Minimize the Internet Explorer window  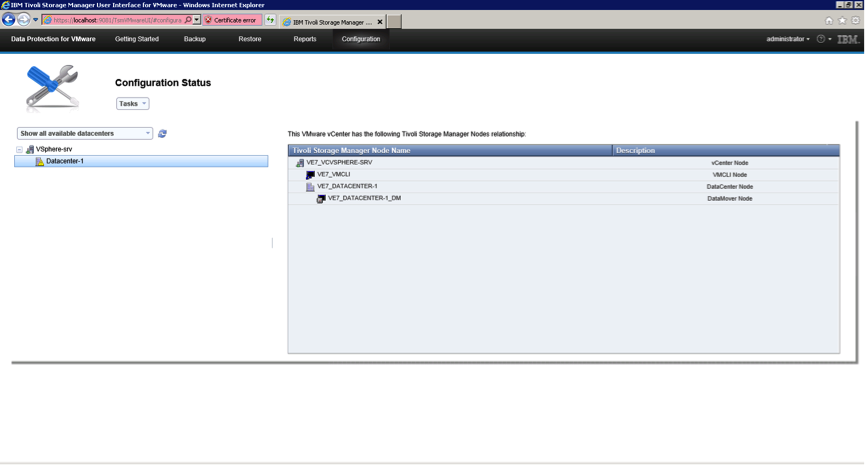tap(840, 4)
